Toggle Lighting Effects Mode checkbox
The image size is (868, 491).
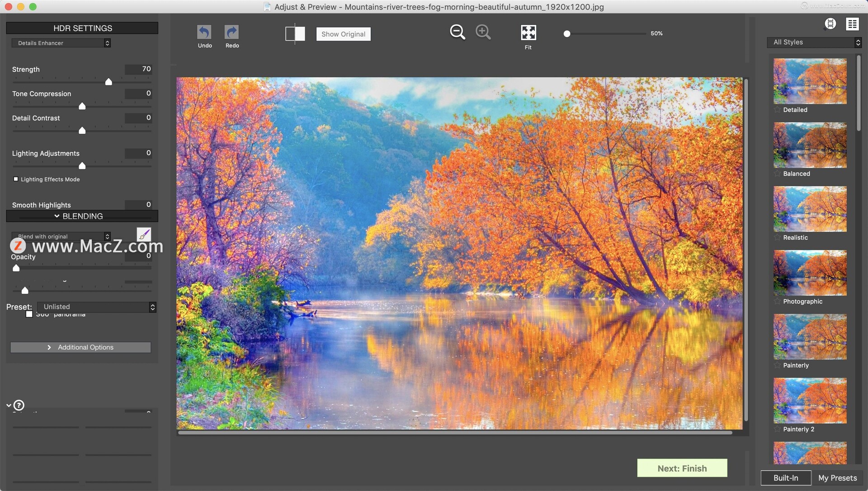click(x=15, y=178)
